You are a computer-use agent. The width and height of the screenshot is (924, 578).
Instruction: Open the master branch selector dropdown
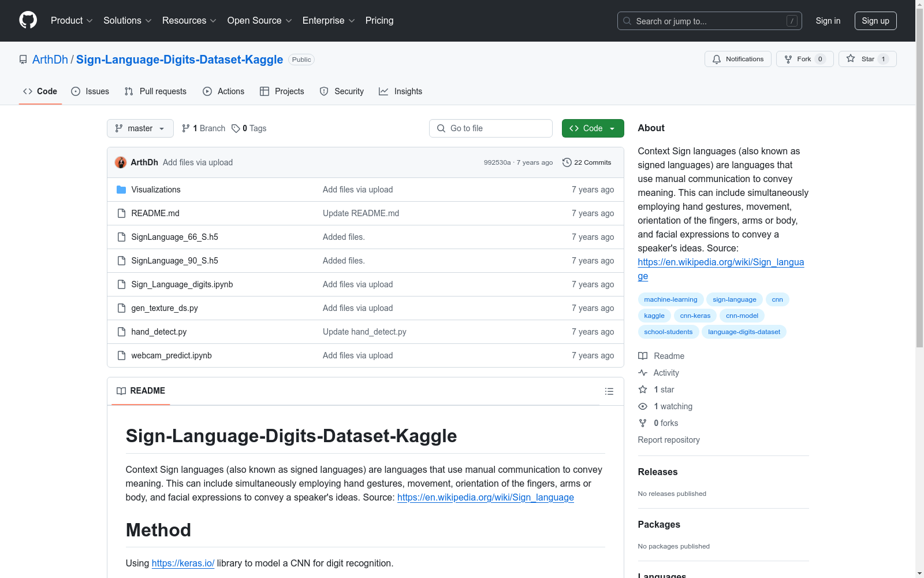pos(140,128)
